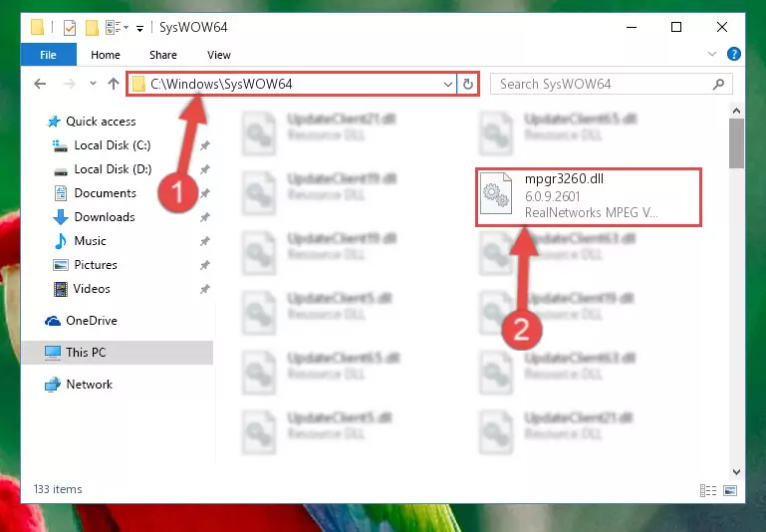Screen dimensions: 766x532
Task: Open the Customize Quick Access Toolbar dropdown
Action: point(139,28)
